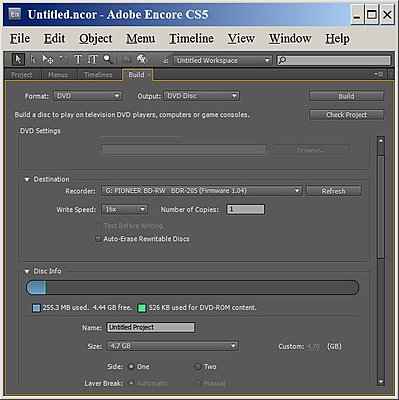This screenshot has width=399, height=400.
Task: Minimize the Adobe Encore window
Action: [357, 15]
